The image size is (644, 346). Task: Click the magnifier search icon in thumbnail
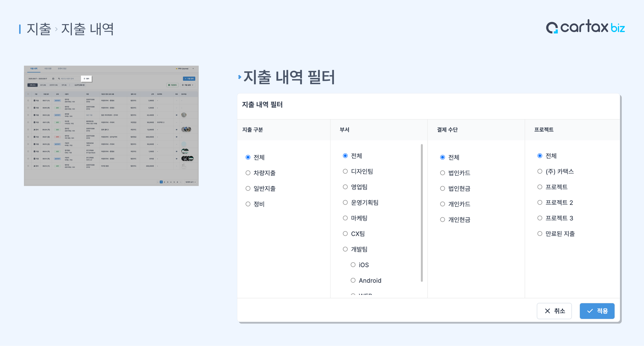(59, 79)
